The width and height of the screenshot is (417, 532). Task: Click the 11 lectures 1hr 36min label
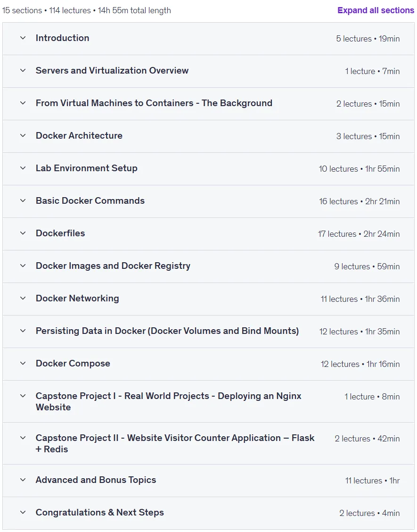tap(360, 299)
